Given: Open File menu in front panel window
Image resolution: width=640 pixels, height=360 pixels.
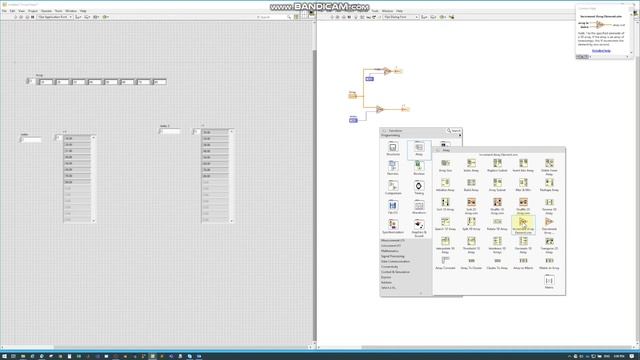Looking at the screenshot, I should [x=4, y=11].
